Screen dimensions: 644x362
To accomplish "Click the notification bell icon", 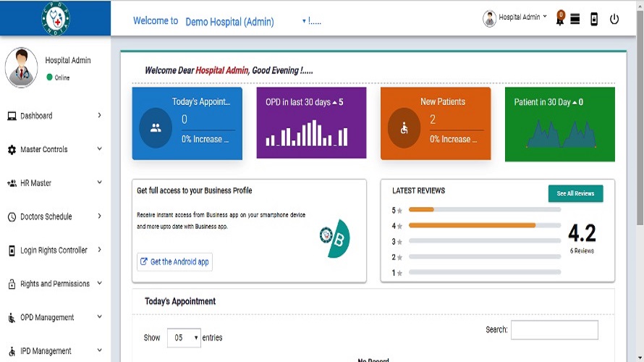I will tap(559, 18).
